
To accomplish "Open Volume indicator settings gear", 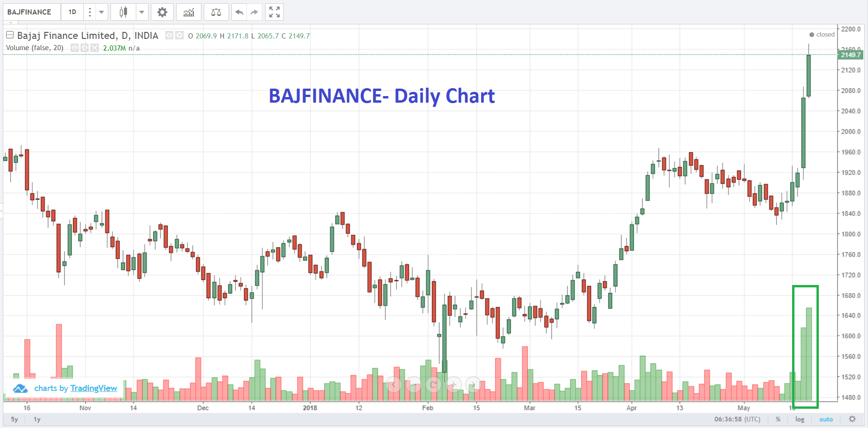I will tap(84, 48).
